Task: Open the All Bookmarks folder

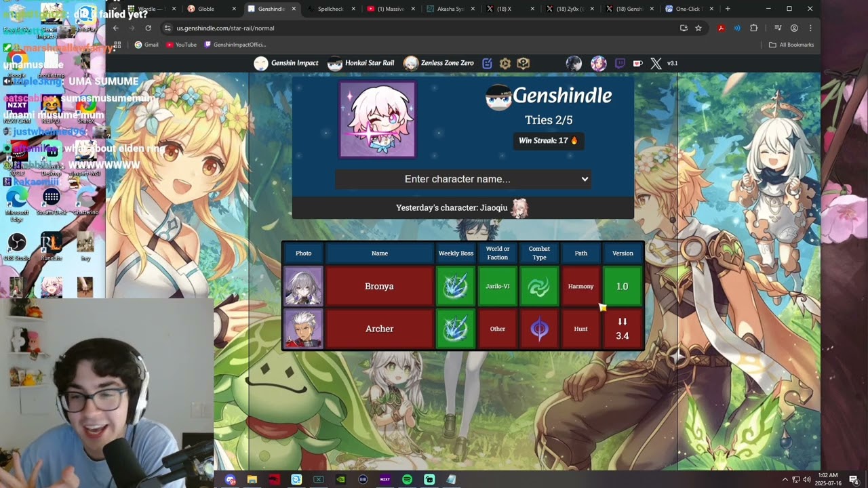Action: coord(791,45)
